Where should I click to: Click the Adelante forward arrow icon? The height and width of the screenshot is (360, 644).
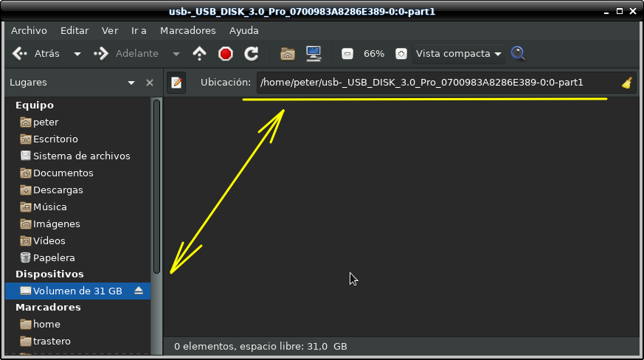tap(101, 53)
